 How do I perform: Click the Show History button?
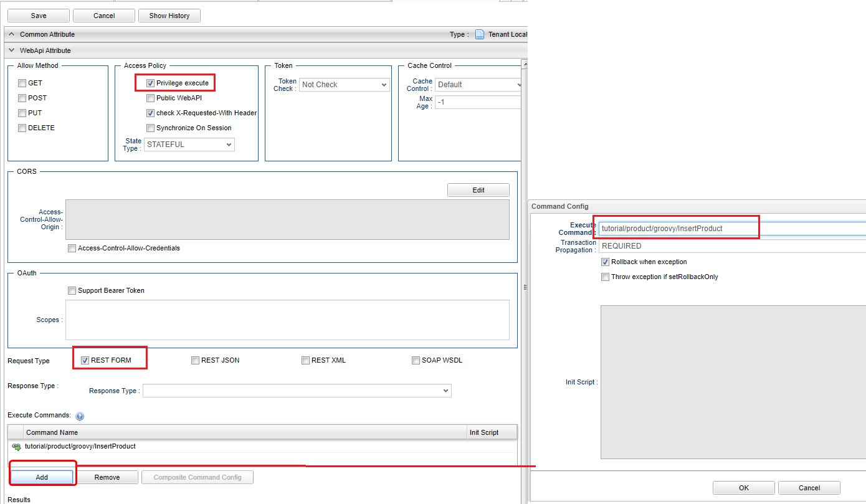tap(169, 16)
